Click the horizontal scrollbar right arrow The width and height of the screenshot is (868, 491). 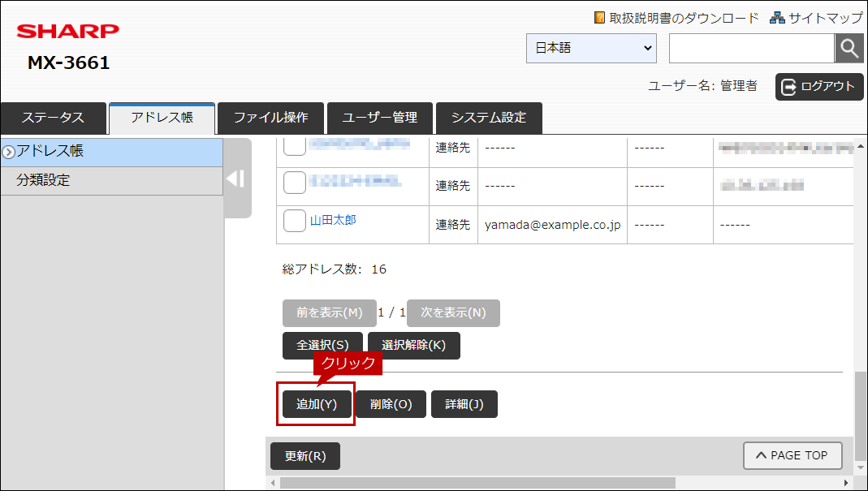pos(846,483)
